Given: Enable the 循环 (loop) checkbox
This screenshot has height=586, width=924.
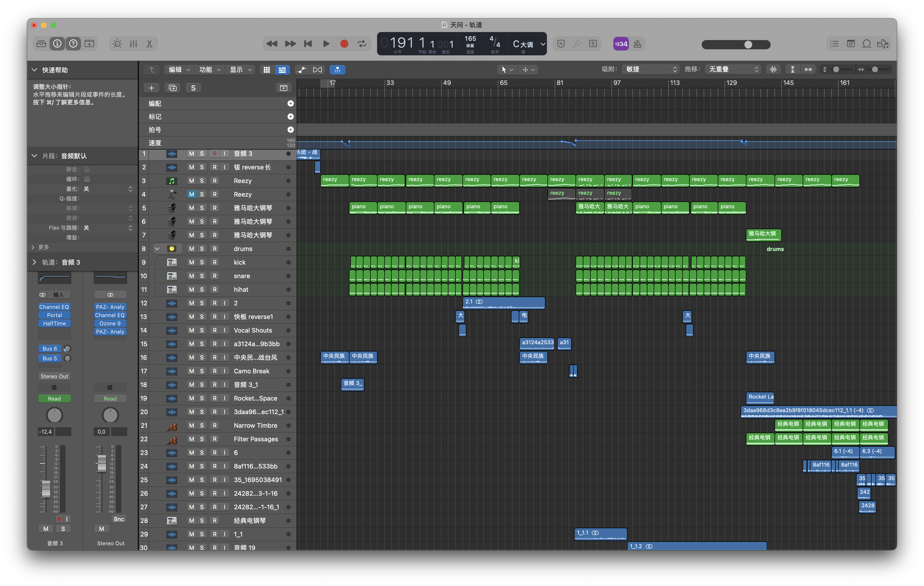Looking at the screenshot, I should point(87,179).
